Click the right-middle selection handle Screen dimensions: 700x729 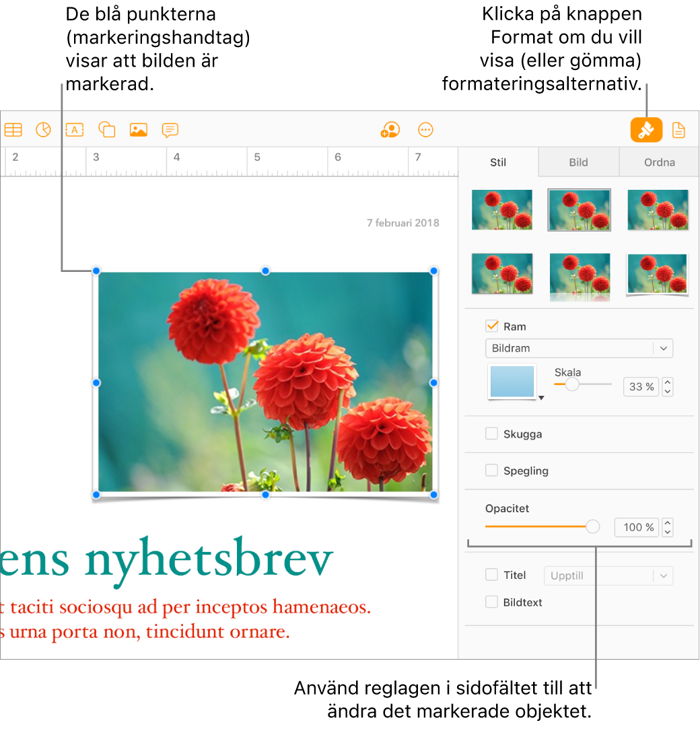(433, 382)
